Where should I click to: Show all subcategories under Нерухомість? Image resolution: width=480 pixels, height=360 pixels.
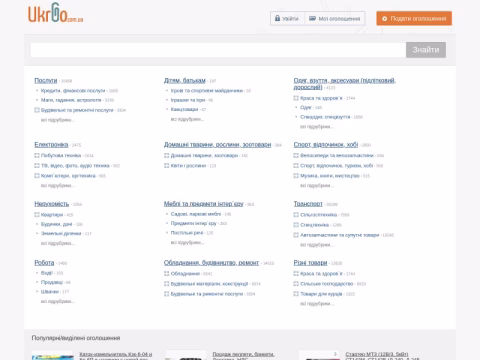(58, 243)
